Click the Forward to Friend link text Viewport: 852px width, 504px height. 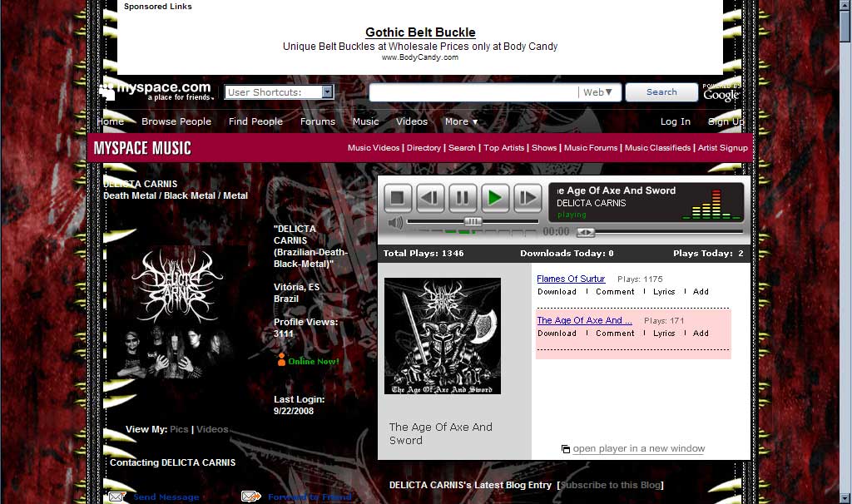(310, 497)
